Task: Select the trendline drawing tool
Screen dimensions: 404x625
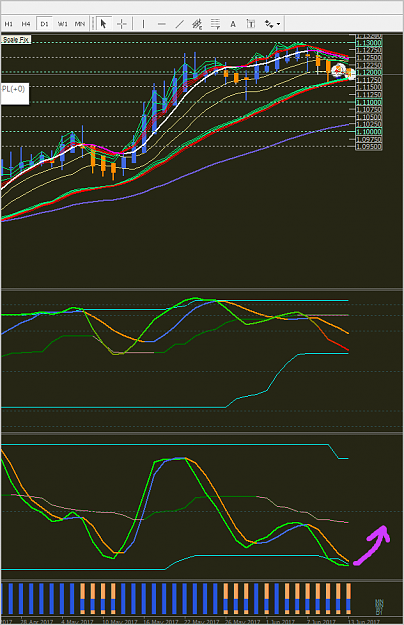Action: coord(179,24)
